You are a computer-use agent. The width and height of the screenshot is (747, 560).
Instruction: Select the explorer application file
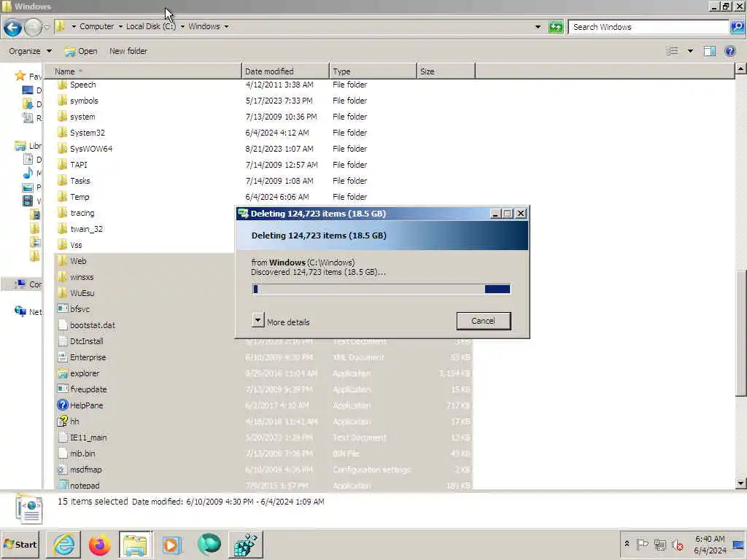click(x=85, y=374)
